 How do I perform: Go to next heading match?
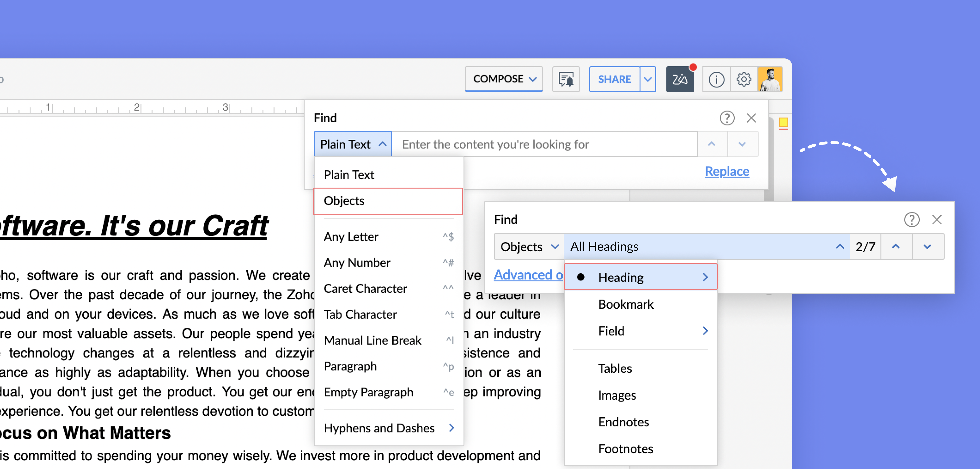pyautogui.click(x=928, y=246)
